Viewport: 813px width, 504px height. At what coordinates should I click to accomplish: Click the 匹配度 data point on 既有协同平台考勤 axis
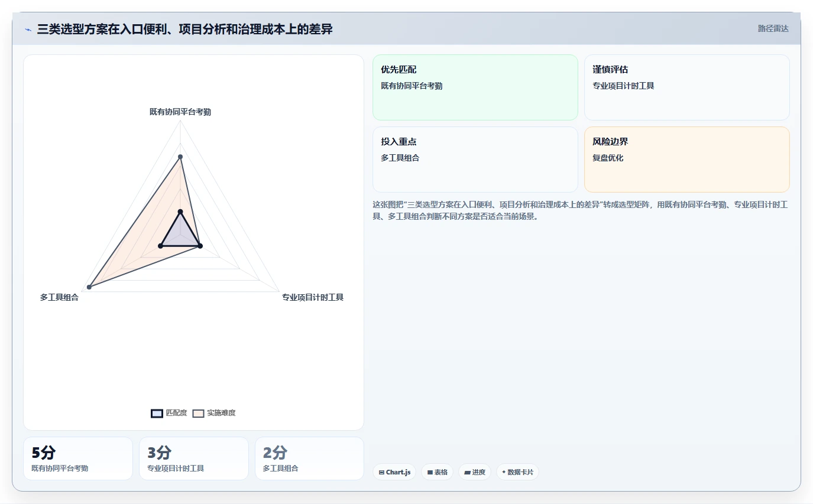(x=180, y=212)
